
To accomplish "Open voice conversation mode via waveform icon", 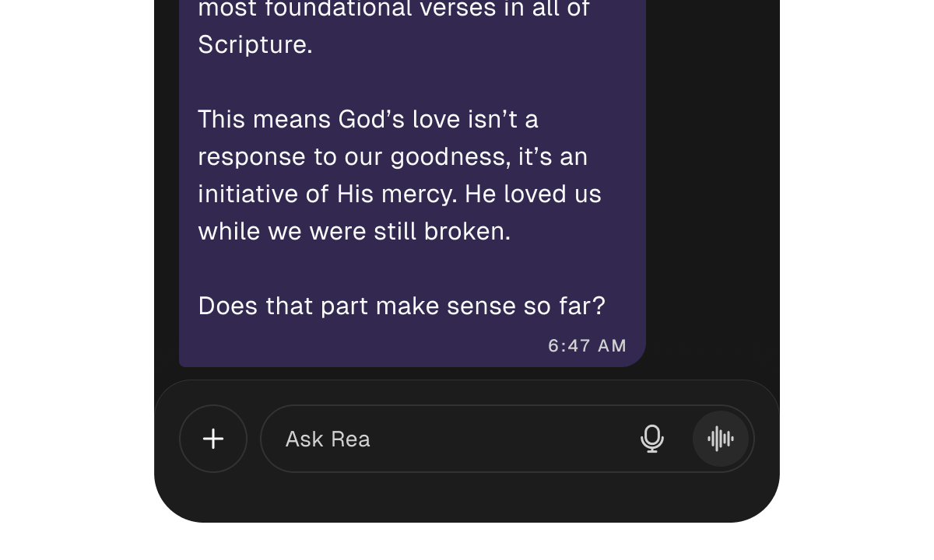I will (720, 439).
